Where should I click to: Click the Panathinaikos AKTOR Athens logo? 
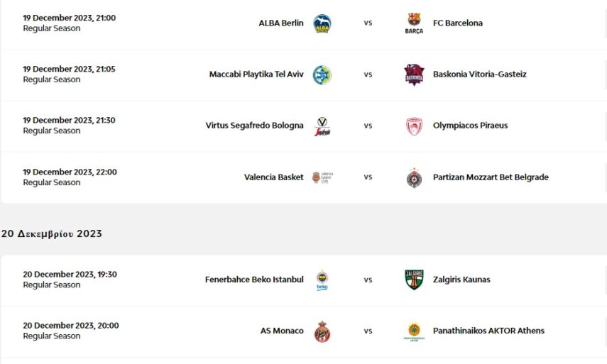pos(414,331)
